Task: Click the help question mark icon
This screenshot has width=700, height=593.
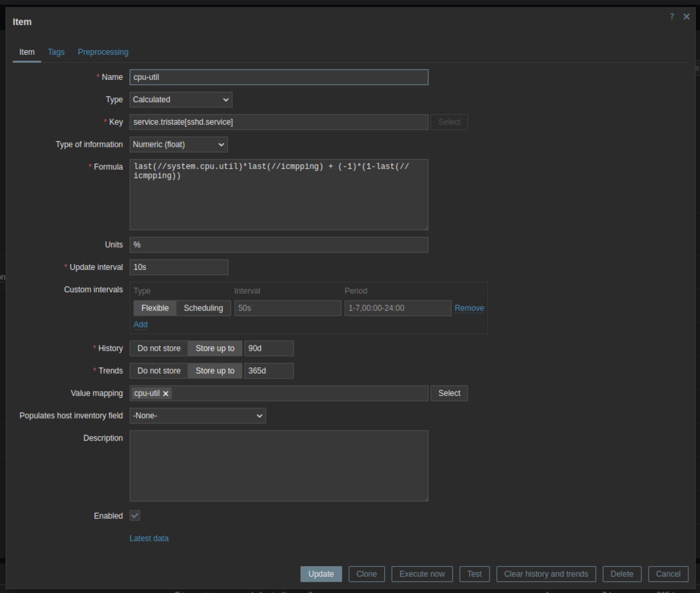Action: coord(671,17)
